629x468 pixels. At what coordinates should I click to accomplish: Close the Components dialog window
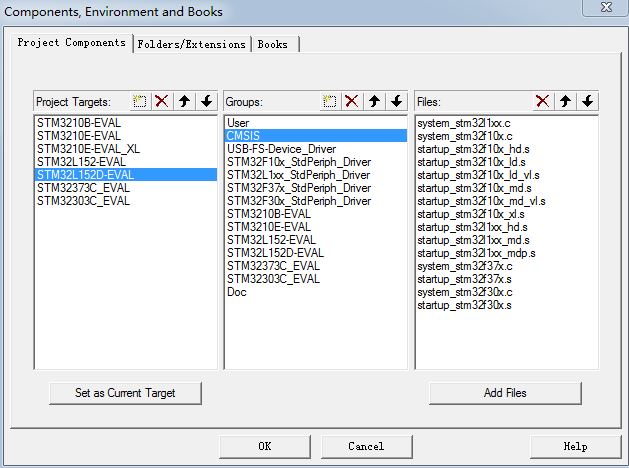point(605,7)
